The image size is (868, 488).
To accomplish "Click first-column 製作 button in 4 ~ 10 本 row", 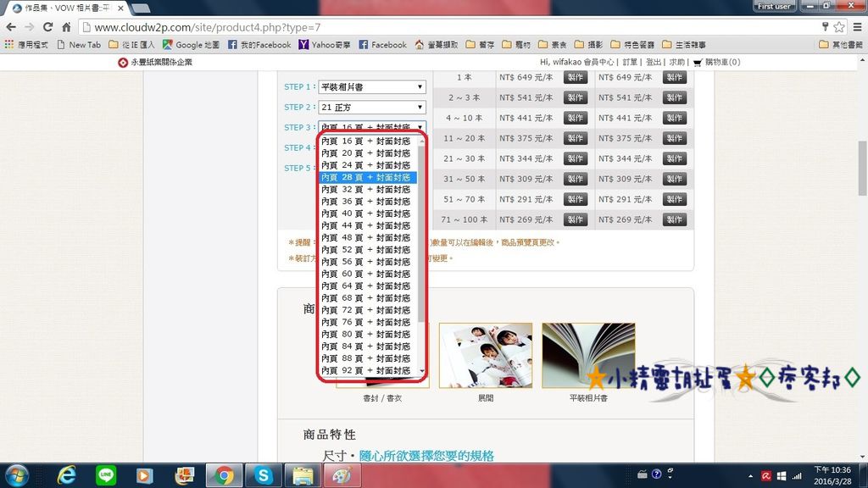I will [x=576, y=118].
